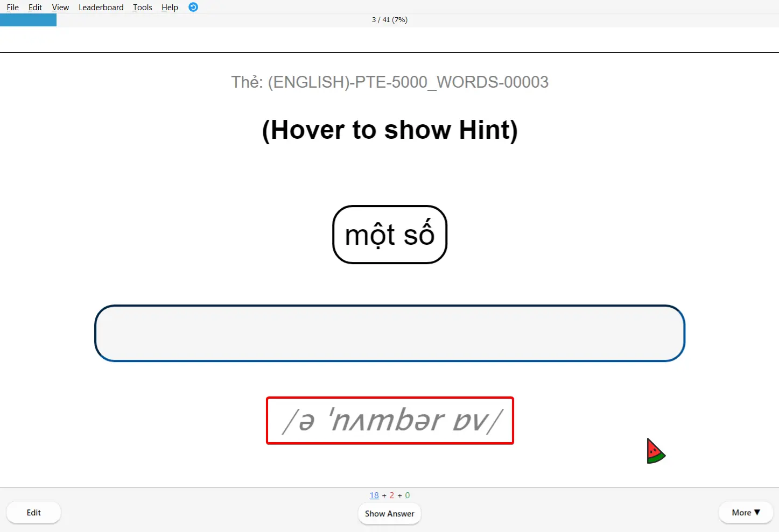779x532 pixels.
Task: Click the Edit button
Action: coord(33,512)
